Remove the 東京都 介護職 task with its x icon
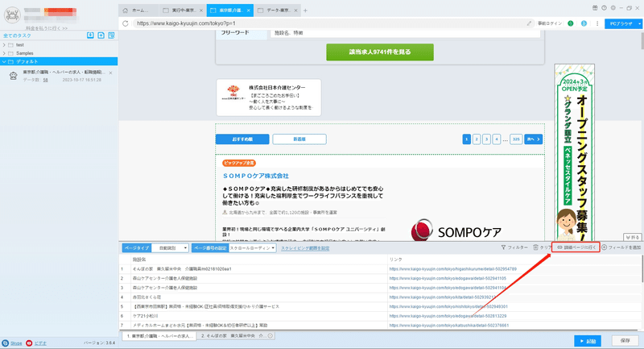Viewport: 644px width, 349px height. 111,73
